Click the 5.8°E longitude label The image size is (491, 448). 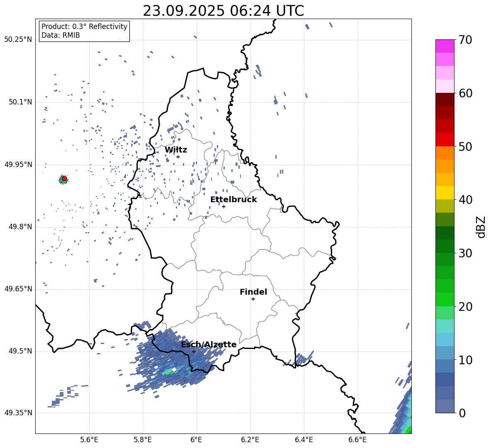point(143,440)
